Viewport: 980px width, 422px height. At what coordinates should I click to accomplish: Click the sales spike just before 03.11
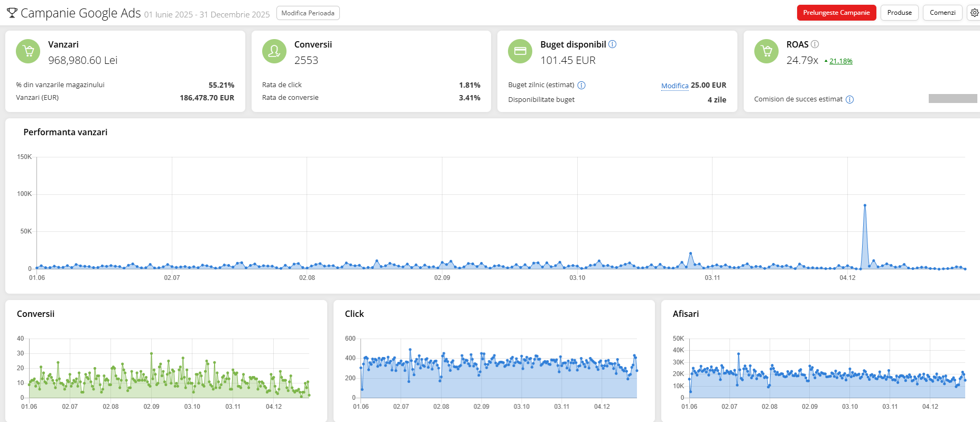(690, 254)
